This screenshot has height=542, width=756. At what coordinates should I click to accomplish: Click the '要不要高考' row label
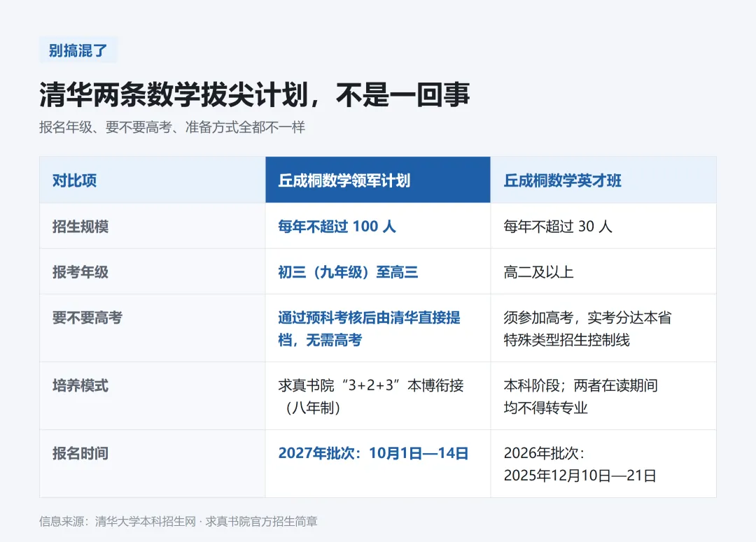pos(87,318)
